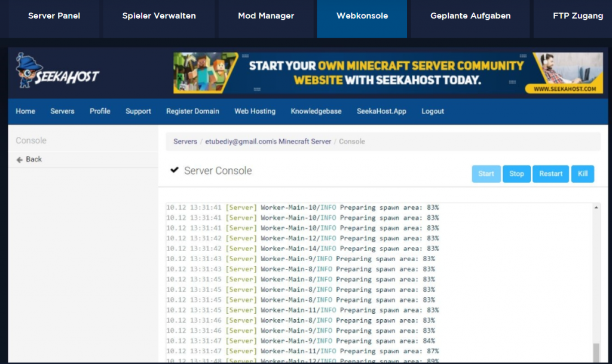Screen dimensions: 612x364
Task: Click the Back arrow icon
Action: (19, 160)
